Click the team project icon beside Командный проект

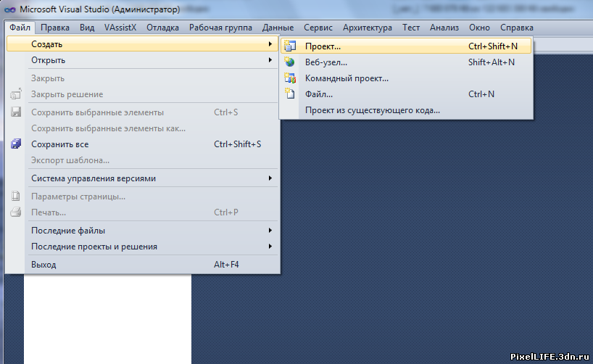290,78
